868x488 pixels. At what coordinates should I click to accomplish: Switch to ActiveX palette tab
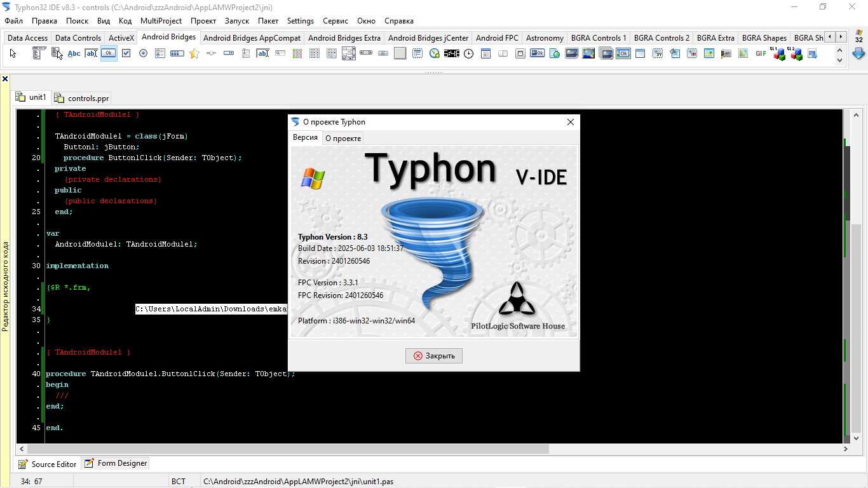[x=121, y=37]
